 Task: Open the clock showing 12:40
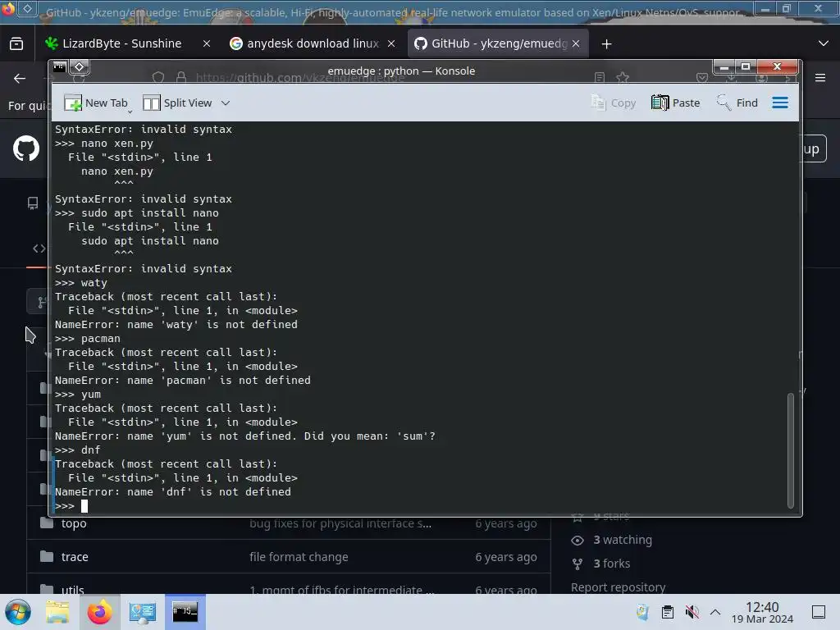point(762,612)
